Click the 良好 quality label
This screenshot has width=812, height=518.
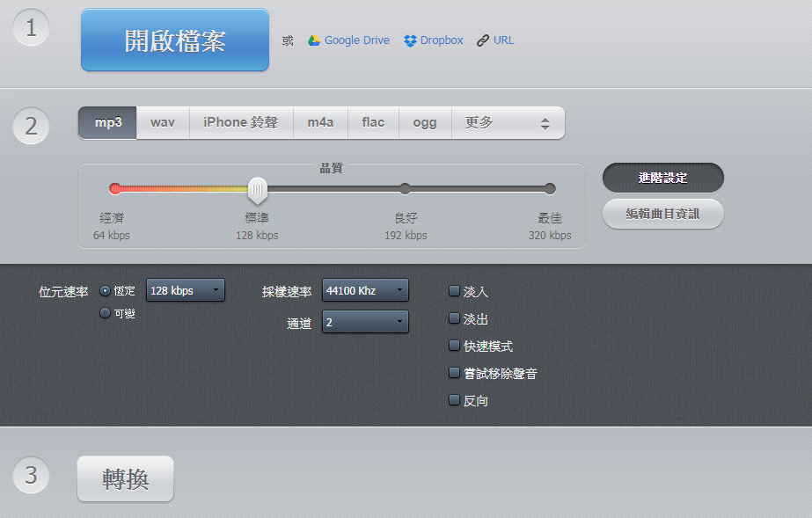point(406,218)
